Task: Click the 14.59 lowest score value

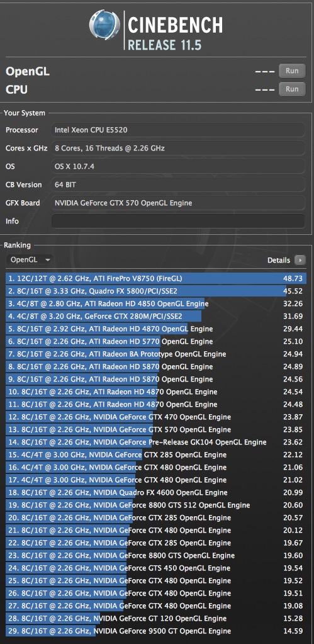Action: [293, 631]
